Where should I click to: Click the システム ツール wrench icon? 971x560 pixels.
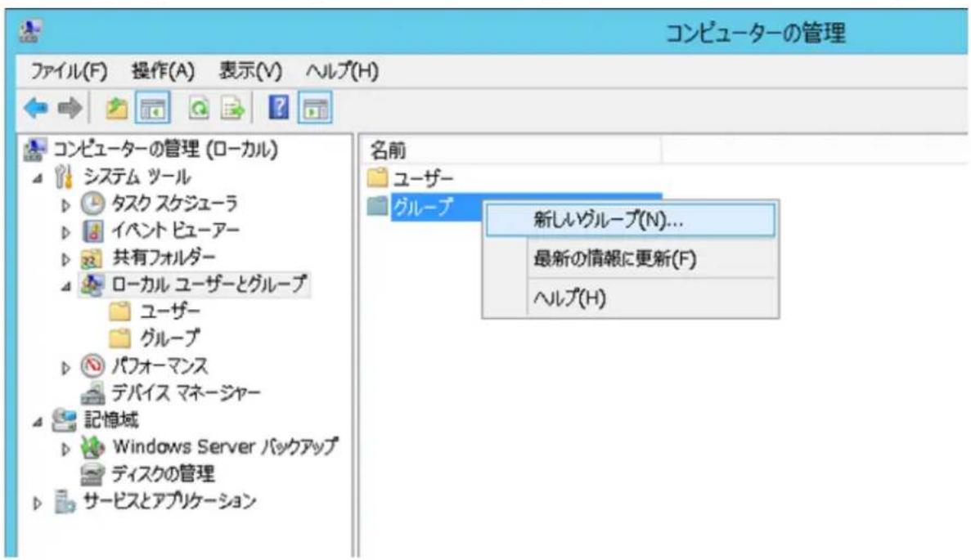(x=63, y=177)
